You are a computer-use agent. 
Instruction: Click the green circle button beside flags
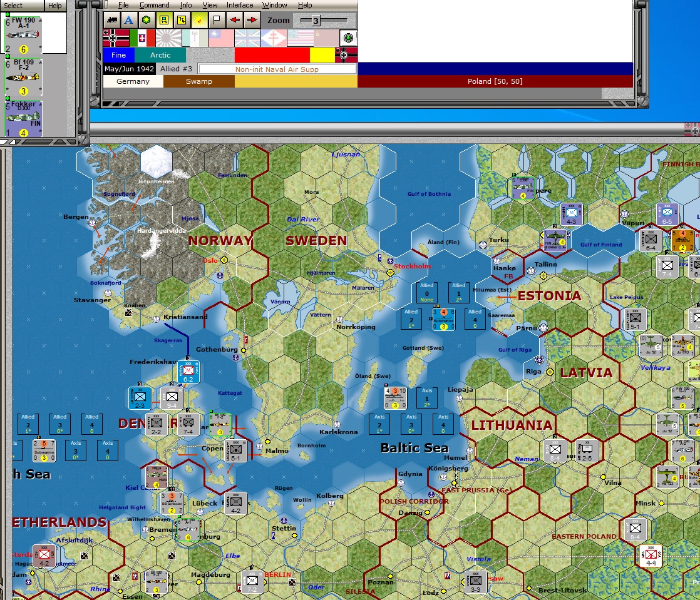pyautogui.click(x=348, y=38)
